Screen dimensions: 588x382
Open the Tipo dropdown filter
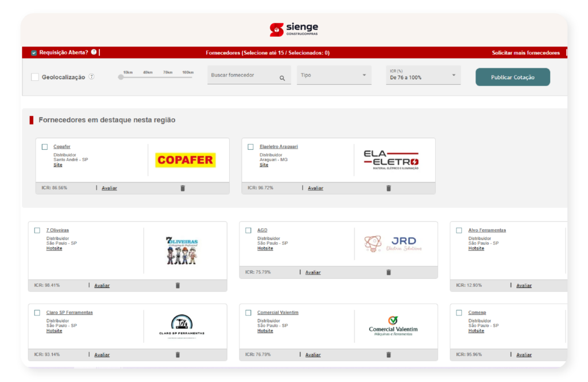(334, 75)
